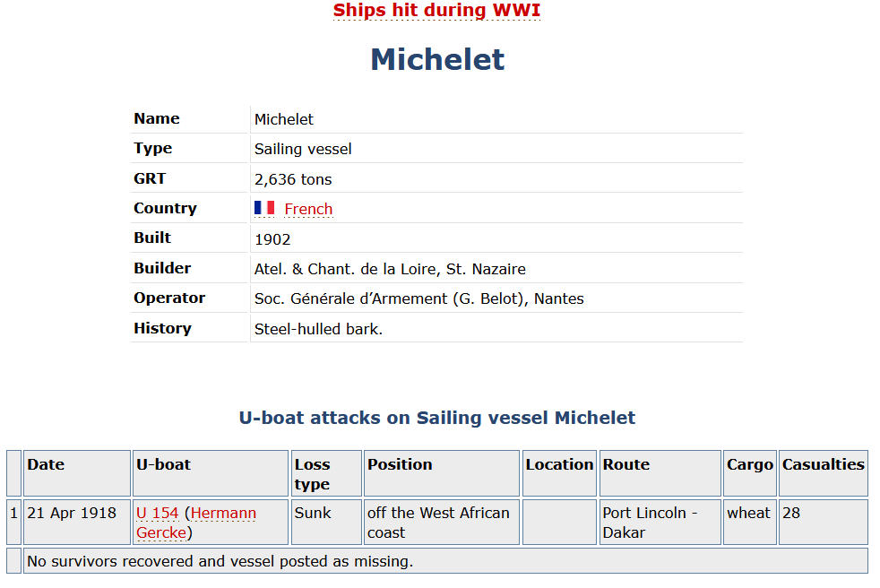Click the 'Port Lincoln - Dakar' route cell
Screen dimensions: 880x588
pos(660,522)
